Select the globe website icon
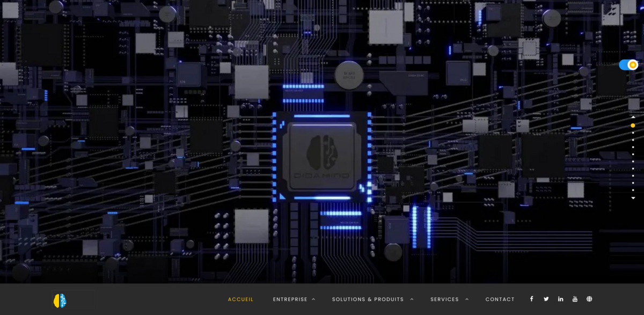 point(589,299)
